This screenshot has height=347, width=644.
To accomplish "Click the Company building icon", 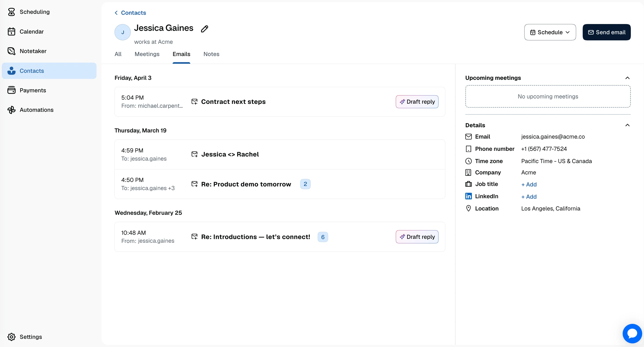I will (468, 173).
